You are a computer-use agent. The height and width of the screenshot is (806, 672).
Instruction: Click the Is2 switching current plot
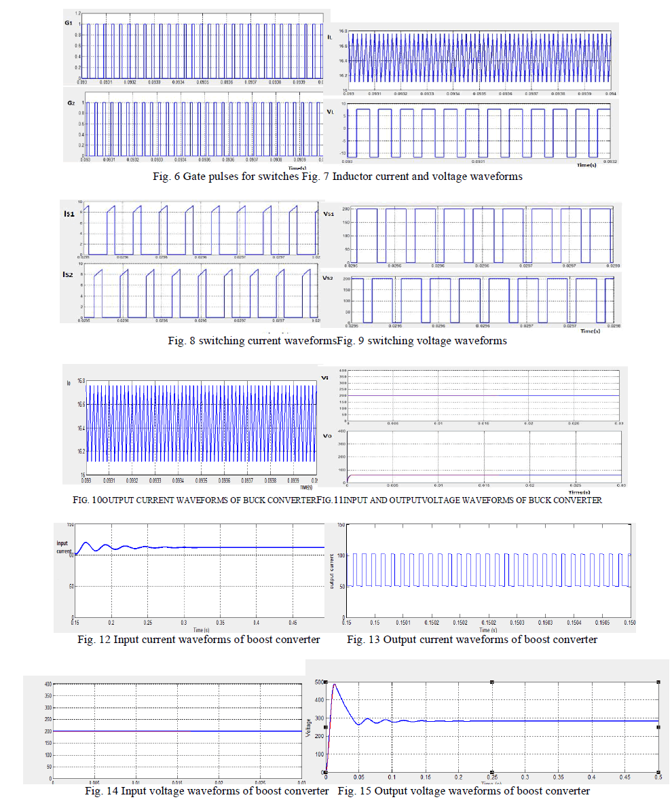click(202, 293)
